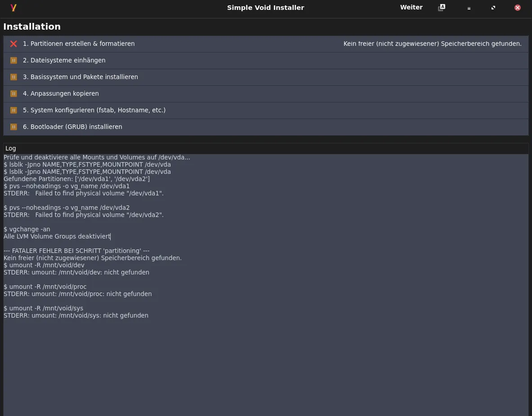Click the step 1 error message text
Screen dimensions: 532x416
pos(432,44)
